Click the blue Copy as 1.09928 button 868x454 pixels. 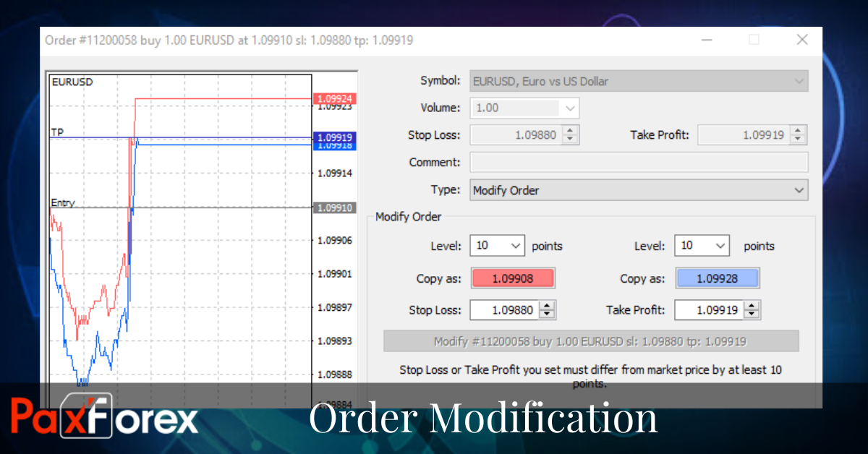click(718, 278)
